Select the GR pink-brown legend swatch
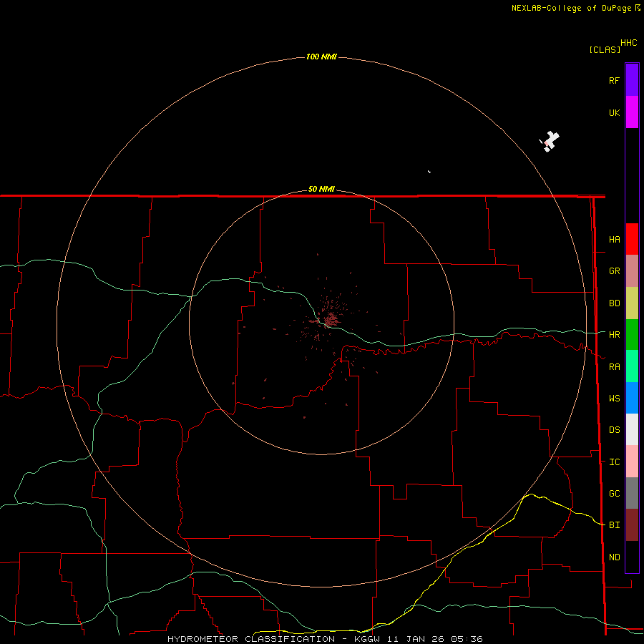This screenshot has height=644, width=644. click(x=632, y=271)
